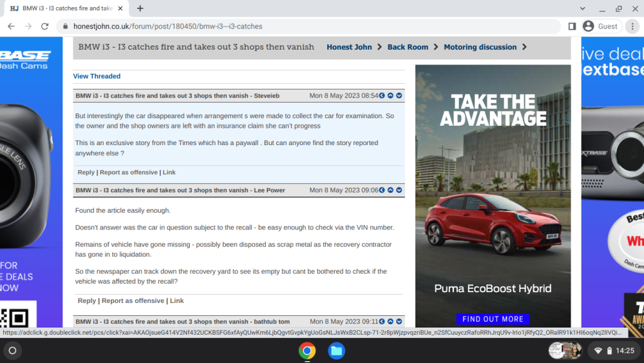Image resolution: width=644 pixels, height=363 pixels.
Task: Click Lee Power's post header title
Action: pos(180,190)
